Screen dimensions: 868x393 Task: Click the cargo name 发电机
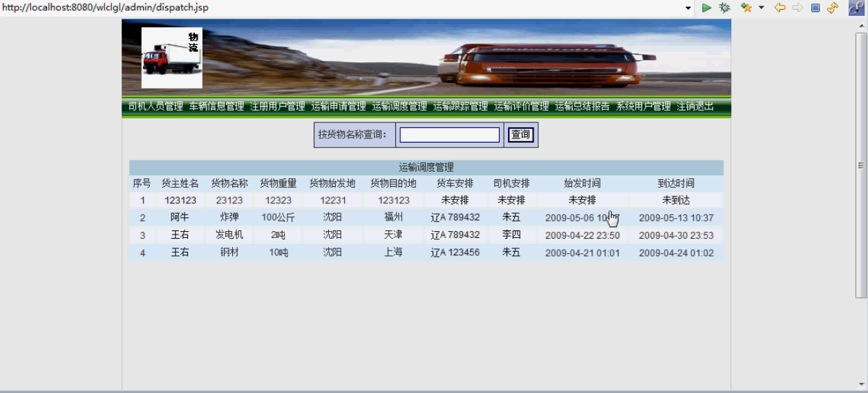(229, 235)
